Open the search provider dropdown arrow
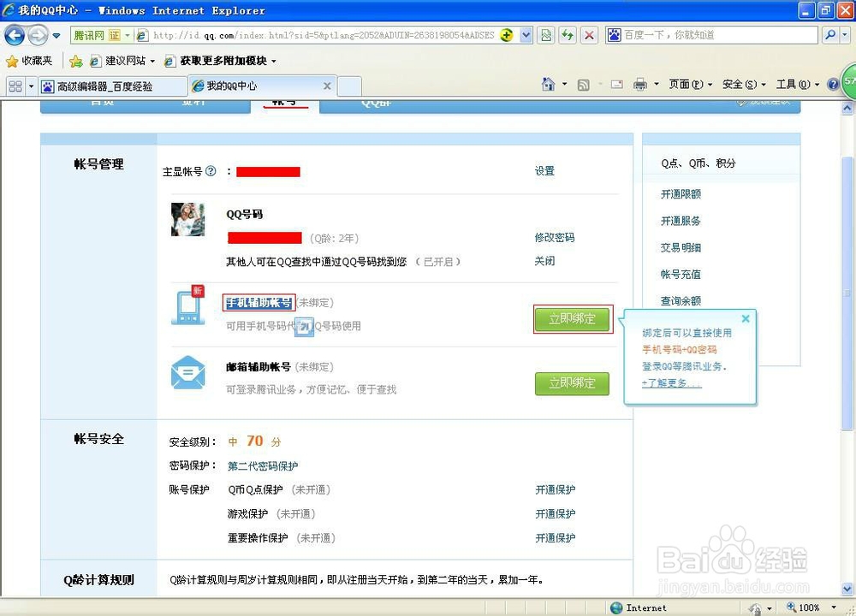The image size is (856, 616). (845, 35)
